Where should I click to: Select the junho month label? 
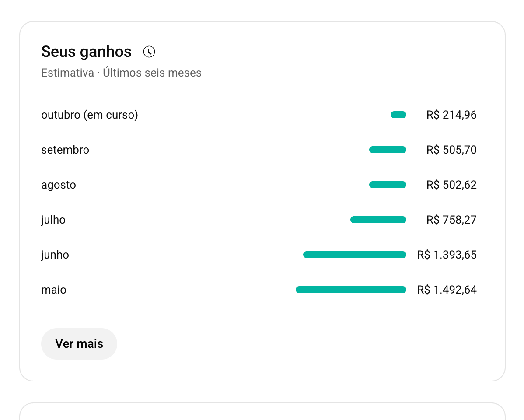[55, 255]
